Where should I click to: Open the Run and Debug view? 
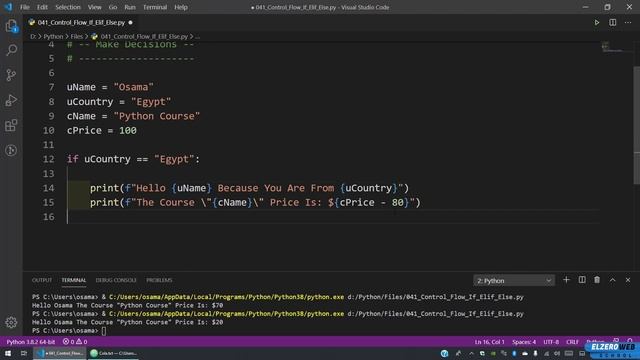tap(11, 100)
